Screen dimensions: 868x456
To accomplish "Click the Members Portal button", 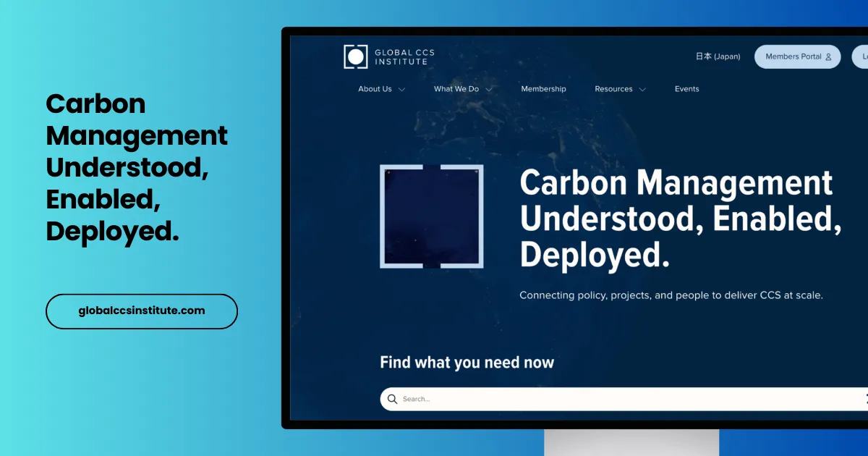I will coord(797,56).
